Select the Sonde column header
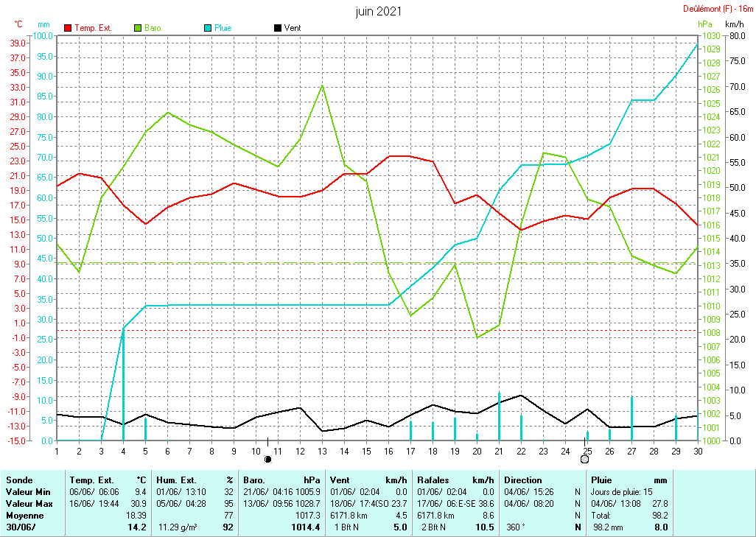 pos(19,480)
